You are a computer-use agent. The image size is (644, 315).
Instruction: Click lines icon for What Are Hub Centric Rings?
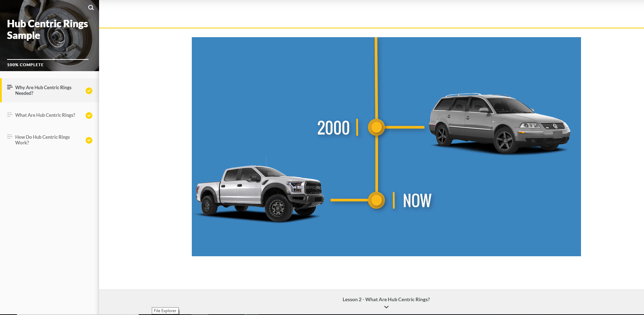click(10, 115)
